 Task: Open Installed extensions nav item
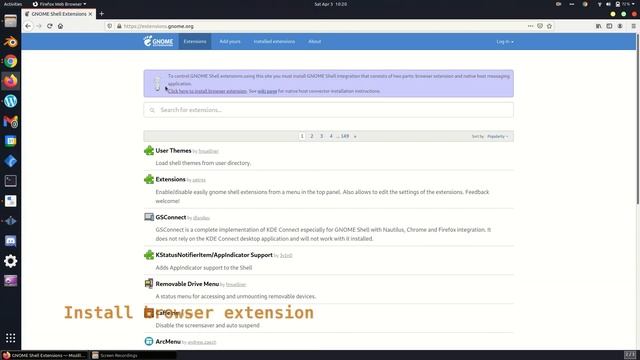coord(274,42)
